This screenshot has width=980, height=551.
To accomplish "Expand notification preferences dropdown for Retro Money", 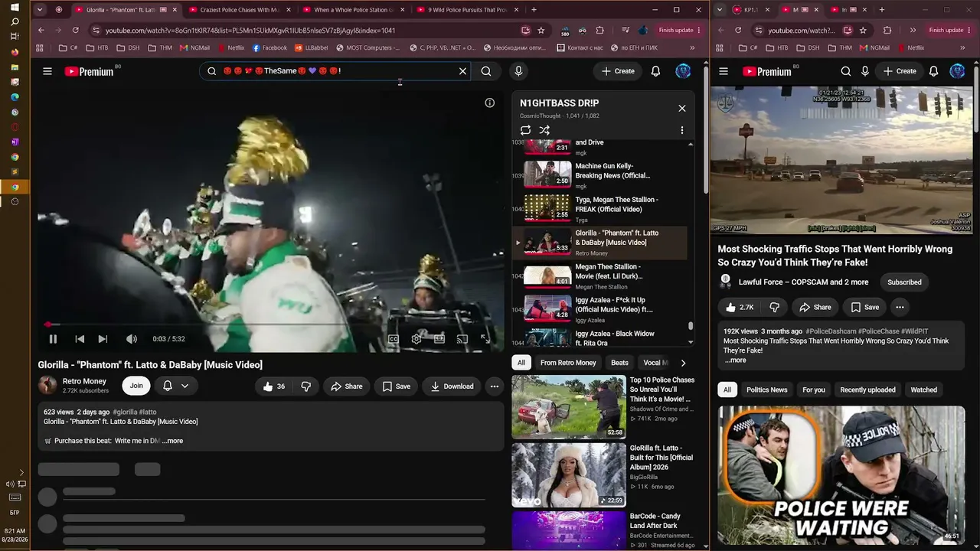I will [x=185, y=386].
